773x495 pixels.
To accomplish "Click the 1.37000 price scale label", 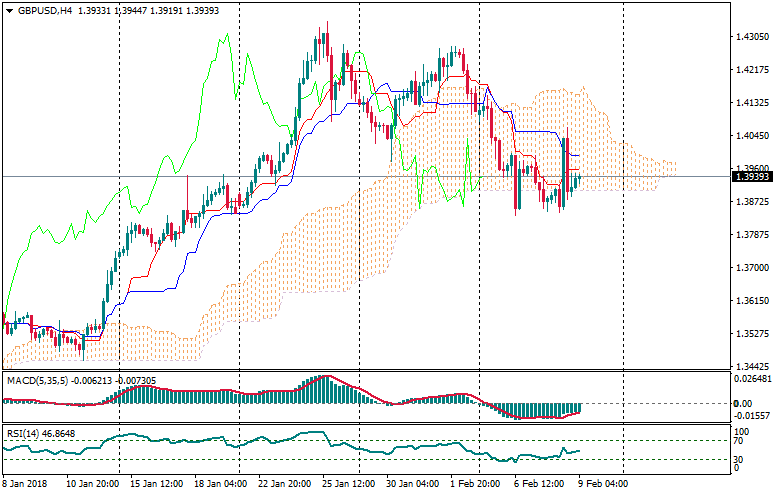I will point(750,268).
